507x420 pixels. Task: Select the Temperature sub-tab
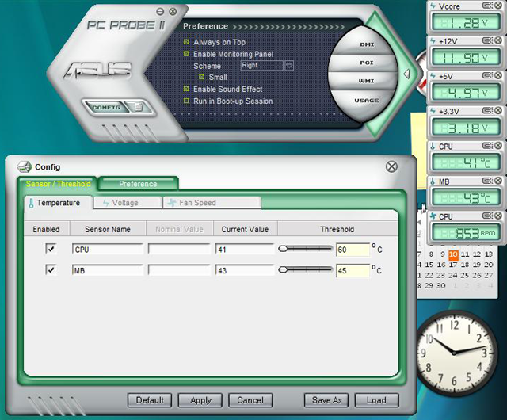tap(58, 203)
